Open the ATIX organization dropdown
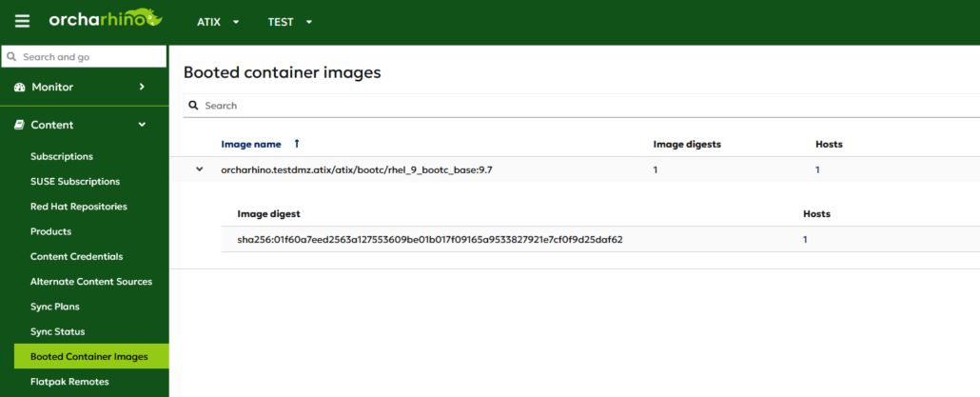This screenshot has width=980, height=397. (218, 22)
